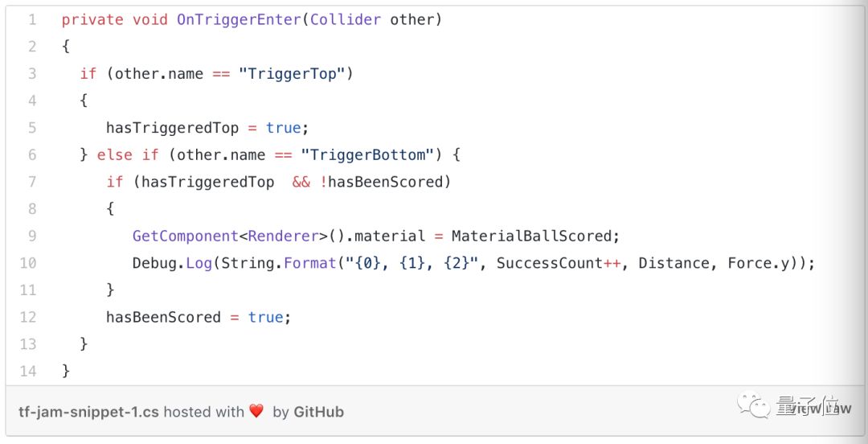
Task: Click the OnTriggerEnter method name
Action: [239, 19]
